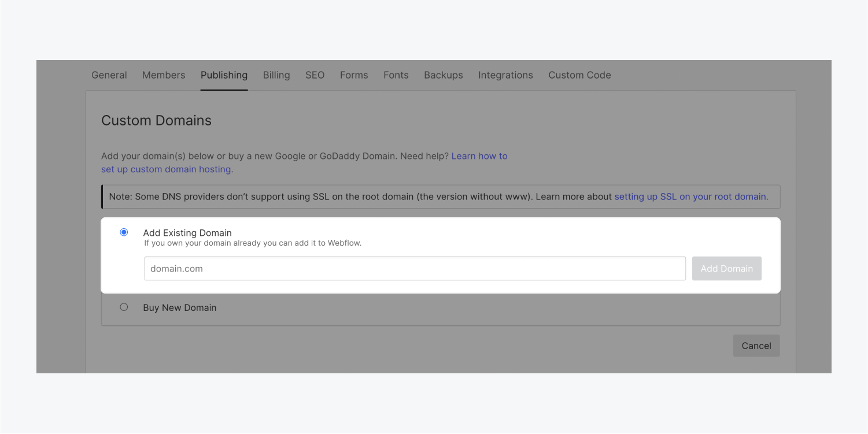This screenshot has height=434, width=868.
Task: Open the Integrations tab
Action: click(x=505, y=75)
